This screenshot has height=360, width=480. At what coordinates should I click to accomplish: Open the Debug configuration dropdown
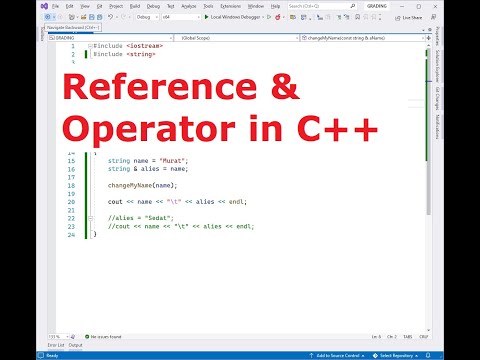point(147,17)
